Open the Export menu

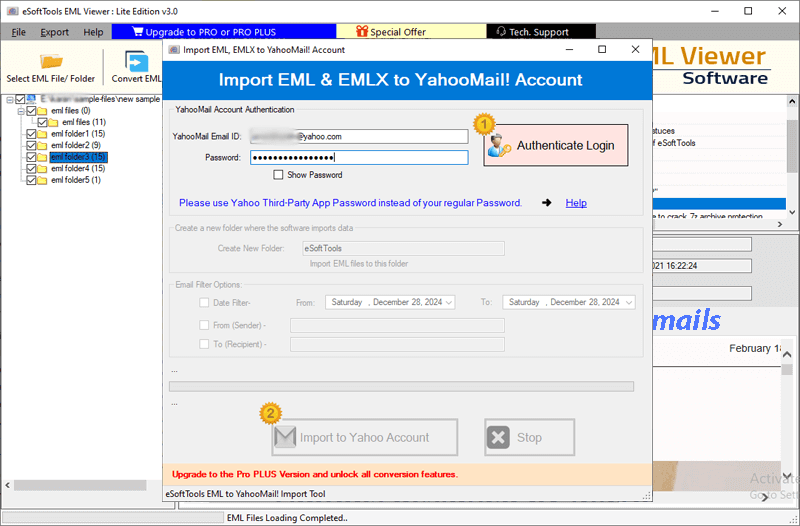point(55,32)
